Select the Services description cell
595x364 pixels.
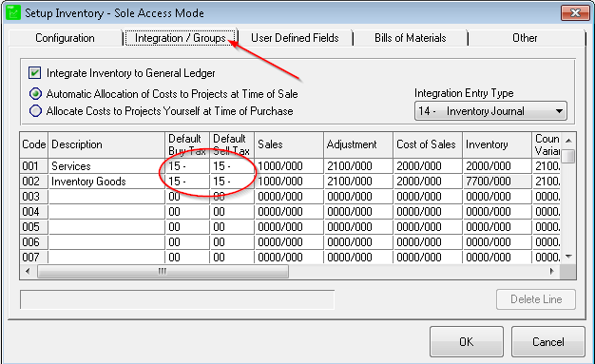[x=106, y=166]
